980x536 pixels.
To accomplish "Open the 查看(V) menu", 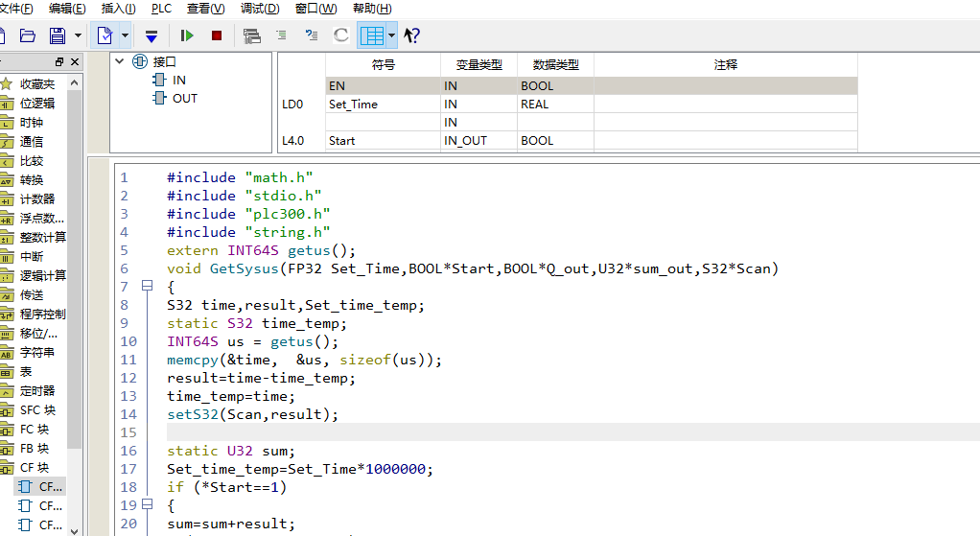I will tap(205, 9).
